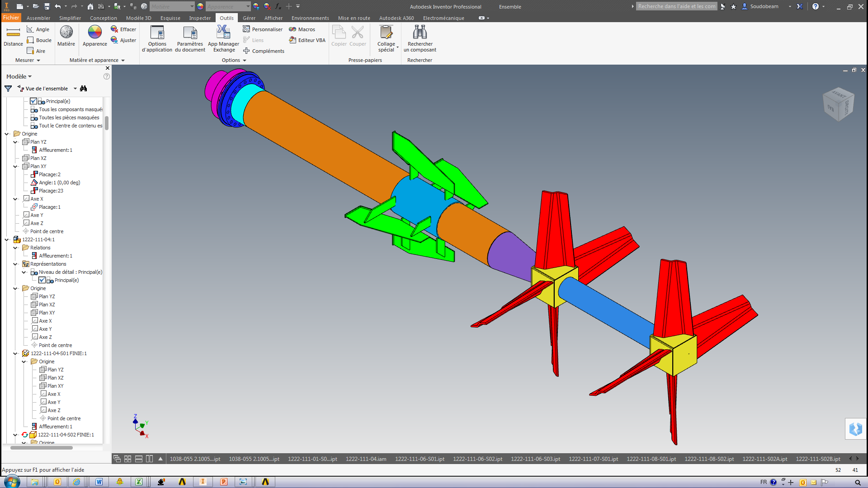Click Rechercher un composant binoculars
868x488 pixels.
coord(420,39)
